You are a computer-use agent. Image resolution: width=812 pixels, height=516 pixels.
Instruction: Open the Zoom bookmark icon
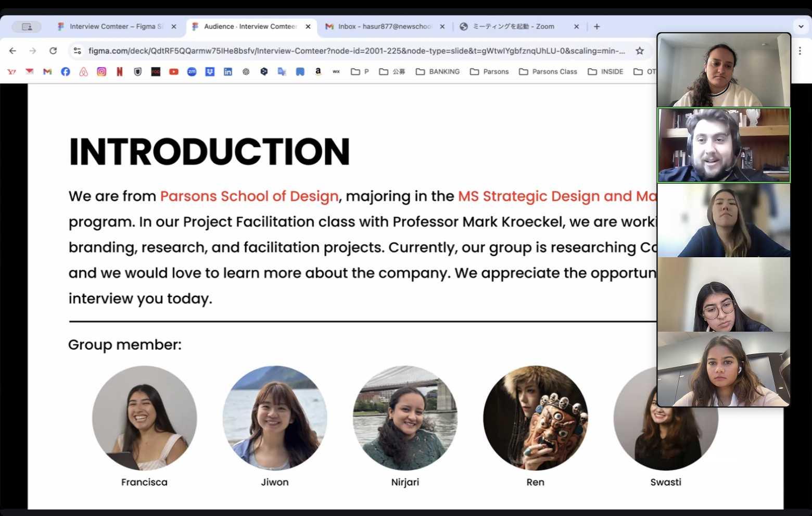192,72
